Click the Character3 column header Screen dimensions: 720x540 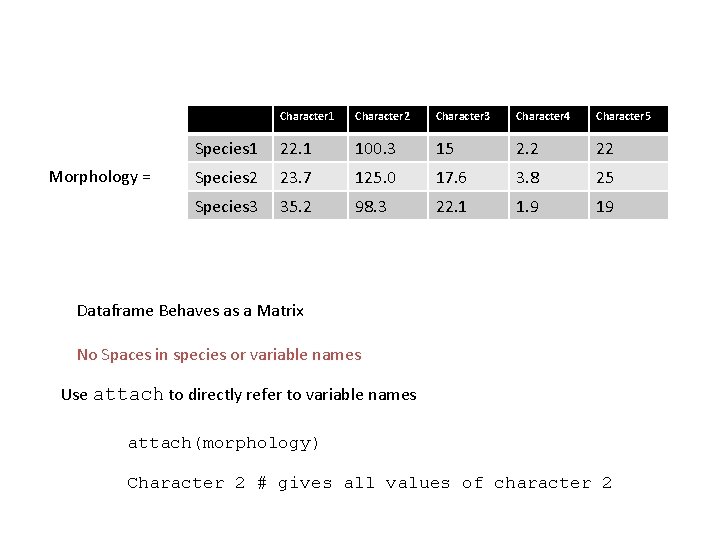[462, 117]
